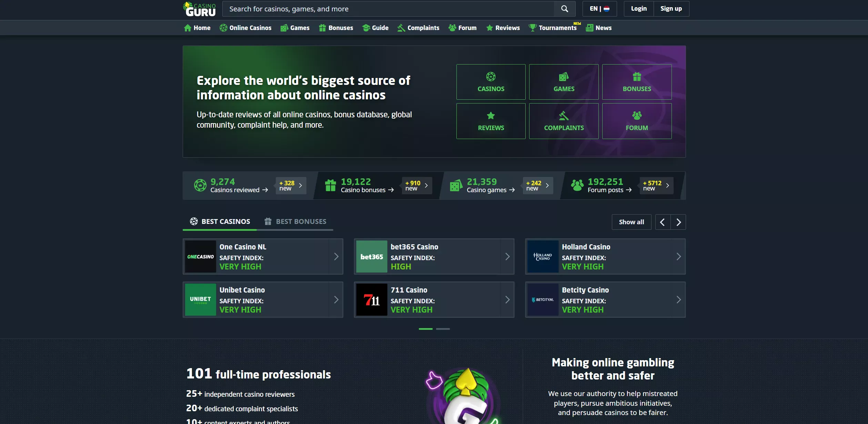Screen dimensions: 868x424
Task: Click the casino chip icon beside 9,274
Action: coord(200,185)
